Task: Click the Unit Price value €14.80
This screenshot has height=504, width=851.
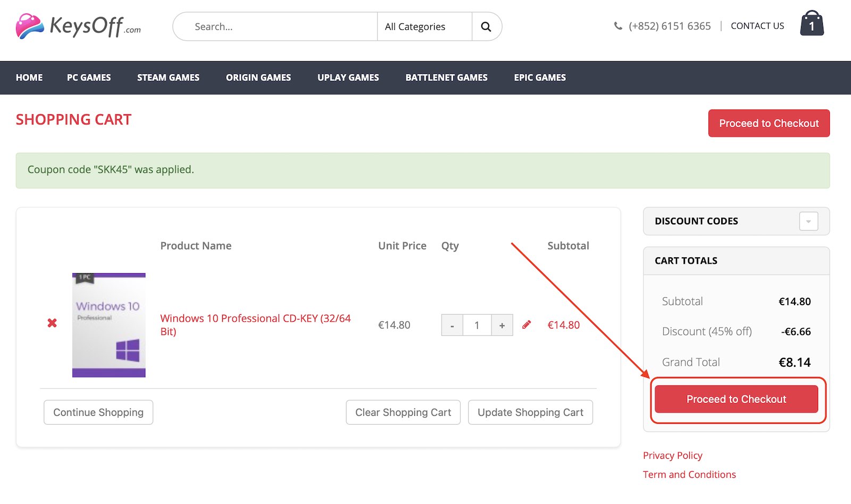Action: (394, 325)
